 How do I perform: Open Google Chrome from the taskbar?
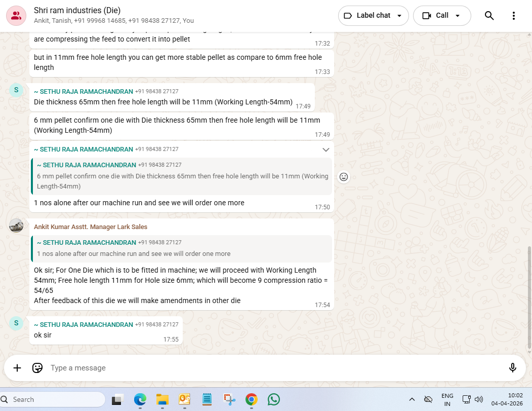click(x=251, y=399)
